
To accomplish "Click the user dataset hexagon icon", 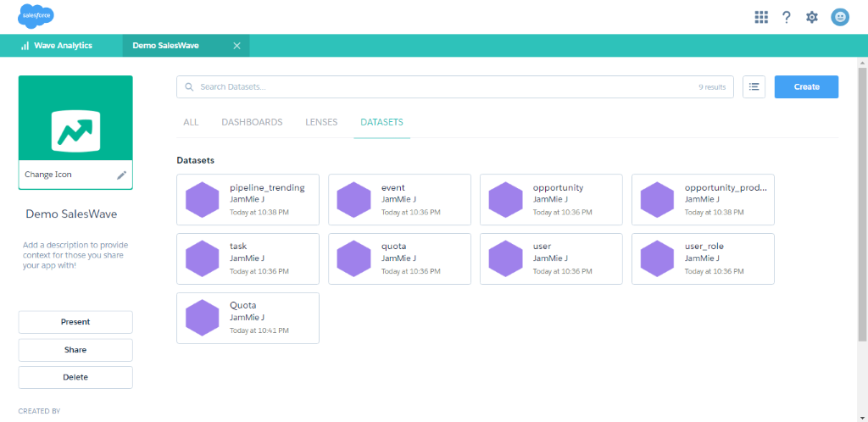I will coord(505,258).
